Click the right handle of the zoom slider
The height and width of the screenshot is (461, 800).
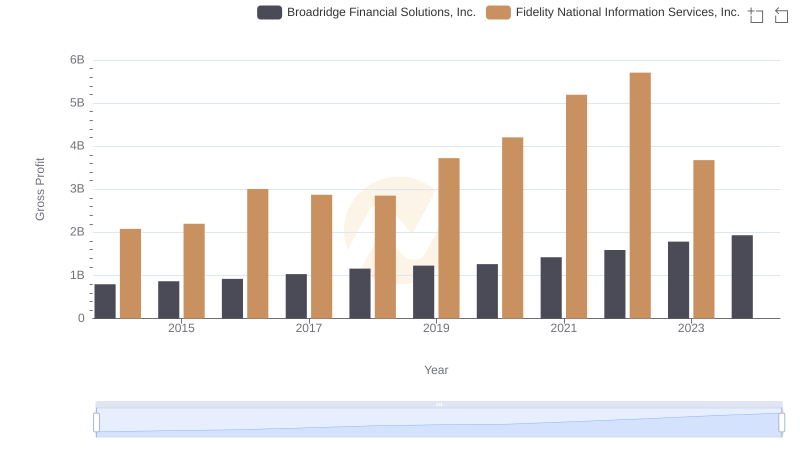click(781, 422)
